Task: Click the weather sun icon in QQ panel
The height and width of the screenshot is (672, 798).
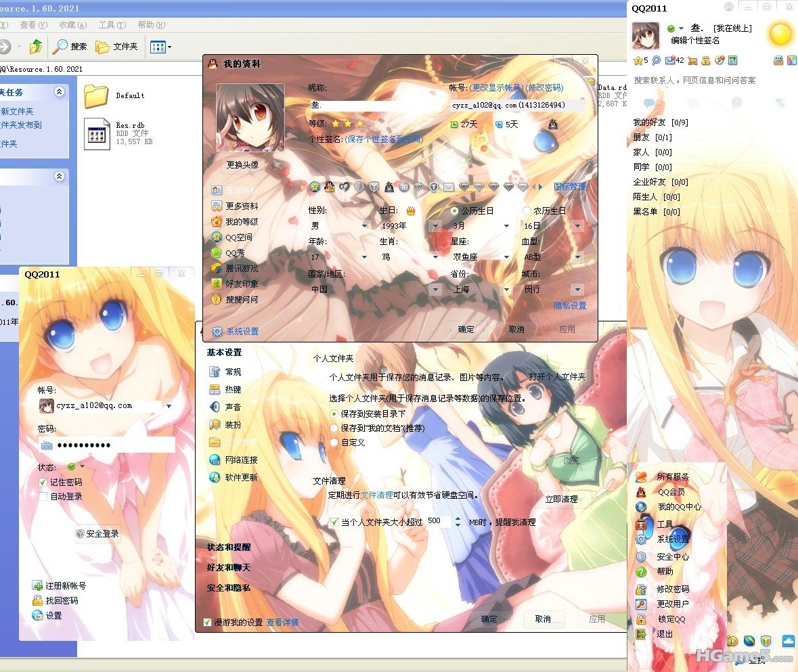Action: (779, 34)
